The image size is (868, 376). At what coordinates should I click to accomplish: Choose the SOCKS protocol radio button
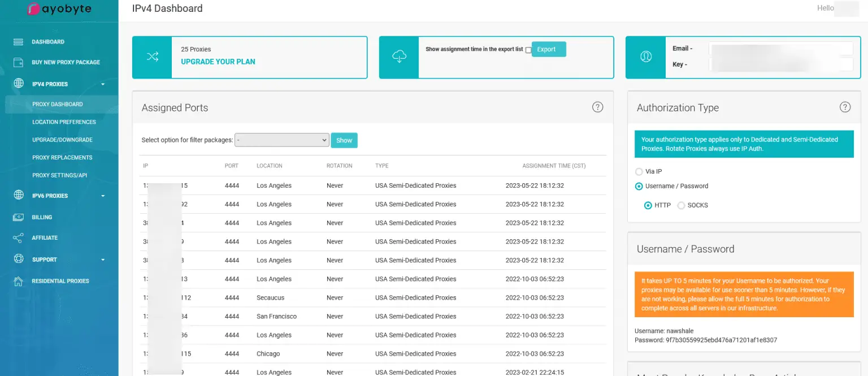[x=681, y=205]
